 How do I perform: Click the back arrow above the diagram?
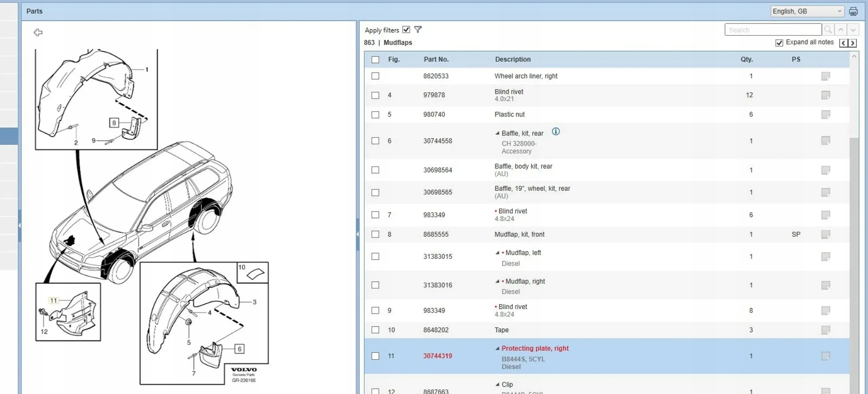pos(38,32)
